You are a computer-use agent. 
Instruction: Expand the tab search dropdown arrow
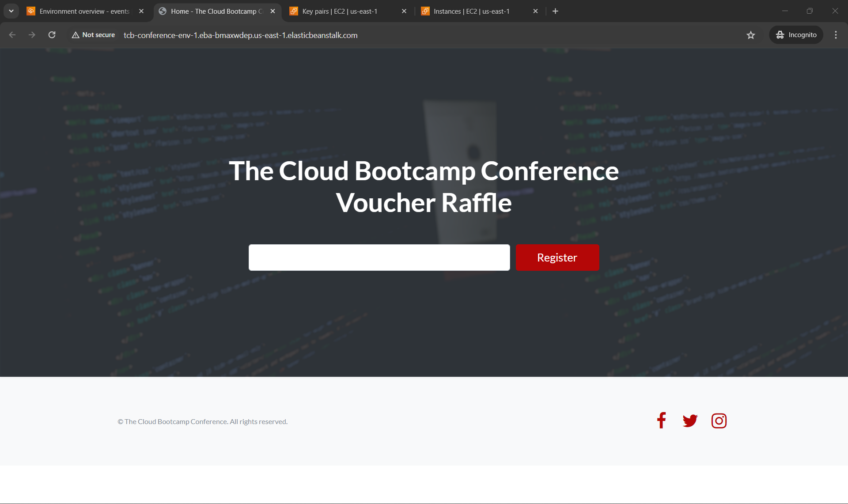[x=11, y=11]
